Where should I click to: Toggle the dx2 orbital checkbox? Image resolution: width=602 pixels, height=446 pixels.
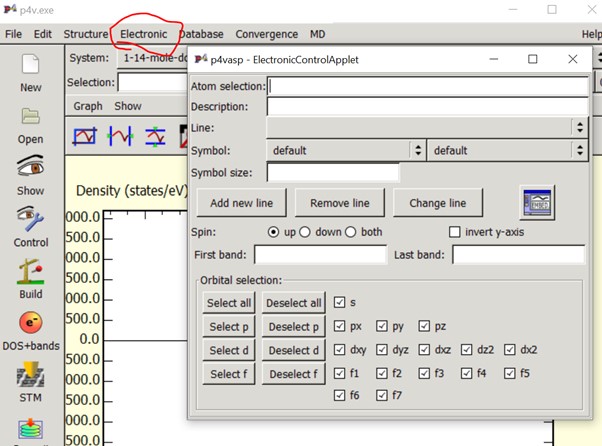click(509, 350)
